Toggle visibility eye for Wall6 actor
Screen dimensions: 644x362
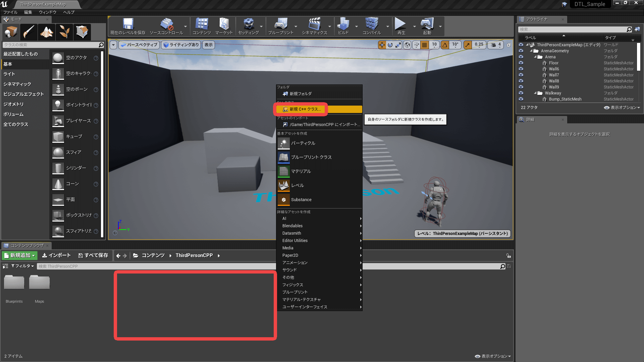(521, 69)
